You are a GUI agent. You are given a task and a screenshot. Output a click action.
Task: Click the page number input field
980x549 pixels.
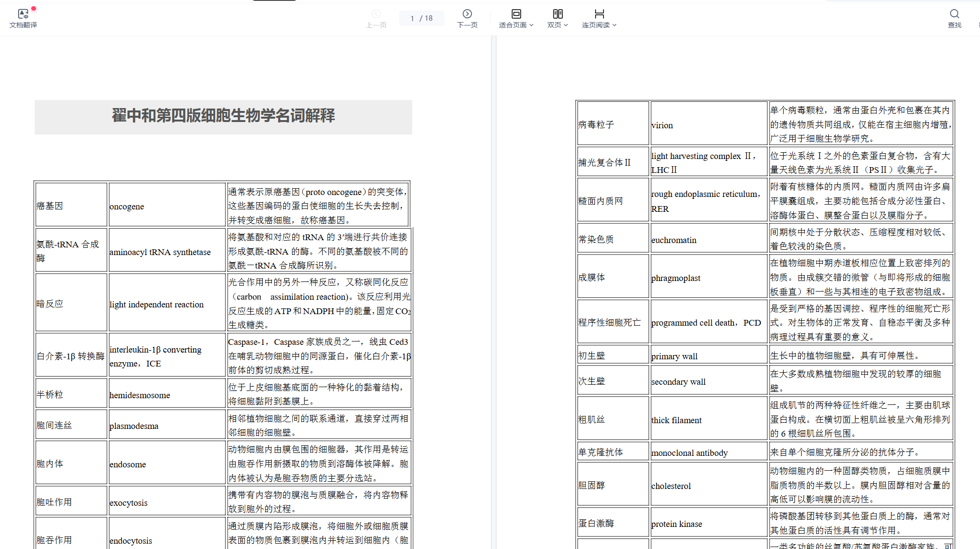(413, 18)
